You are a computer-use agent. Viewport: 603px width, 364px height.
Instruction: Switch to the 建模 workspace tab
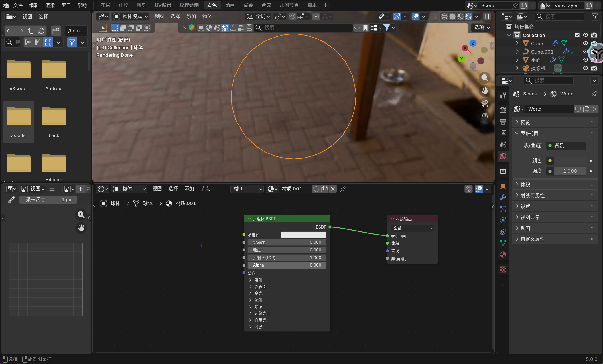pyautogui.click(x=123, y=5)
